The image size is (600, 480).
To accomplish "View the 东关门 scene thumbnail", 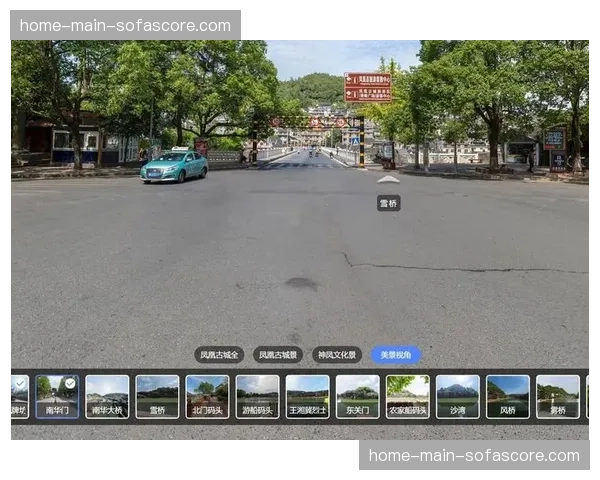I will click(357, 396).
